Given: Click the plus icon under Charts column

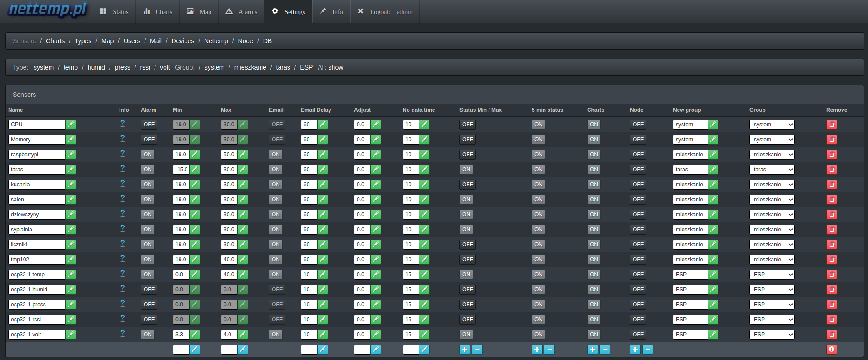Looking at the screenshot, I should point(592,350).
